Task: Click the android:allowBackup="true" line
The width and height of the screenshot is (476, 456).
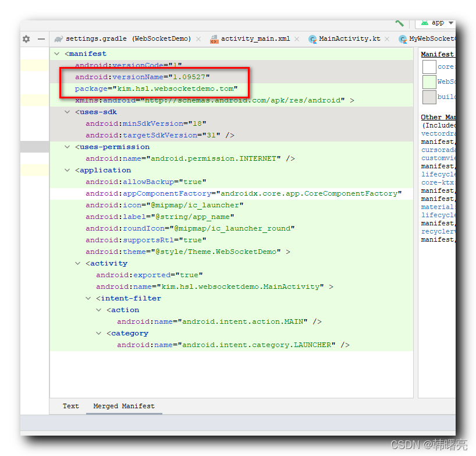Action: point(145,182)
